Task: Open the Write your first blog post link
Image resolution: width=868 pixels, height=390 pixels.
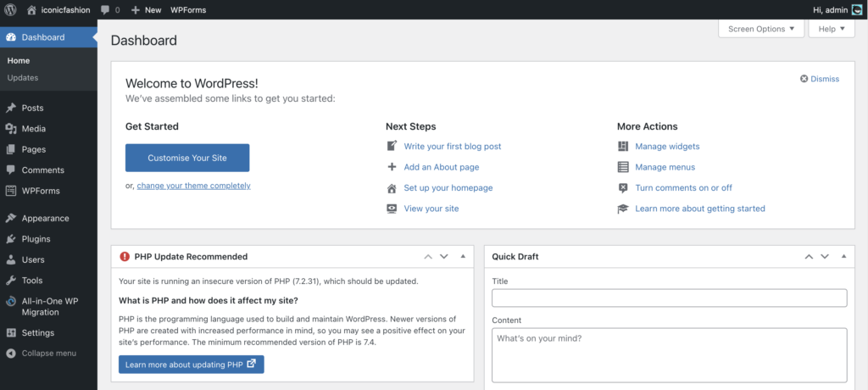Action: [452, 146]
